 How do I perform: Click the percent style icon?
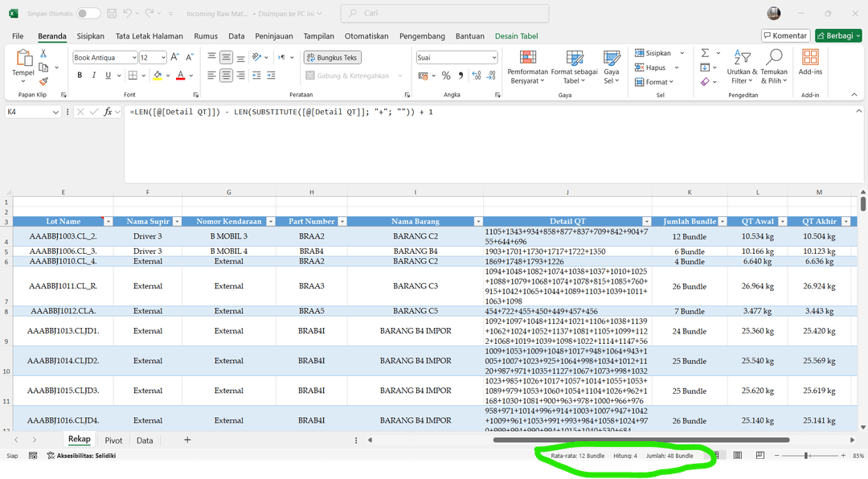click(x=444, y=76)
